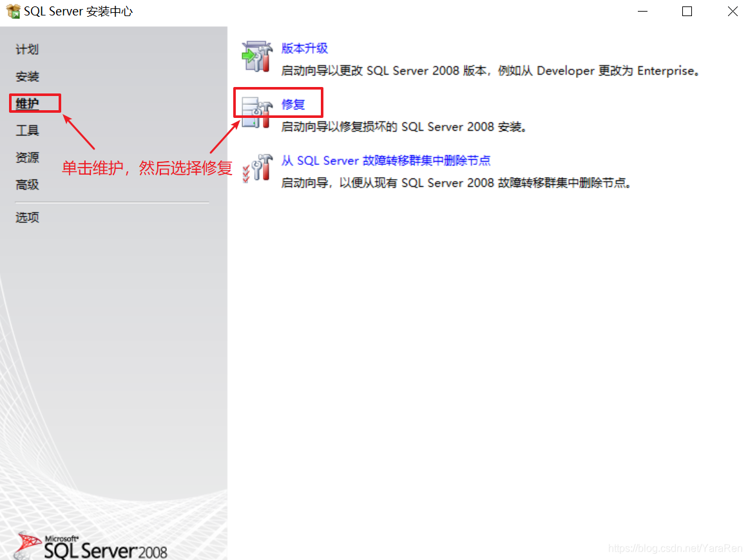Click the Microsoft SQL Server 2008 logo

coord(91,546)
